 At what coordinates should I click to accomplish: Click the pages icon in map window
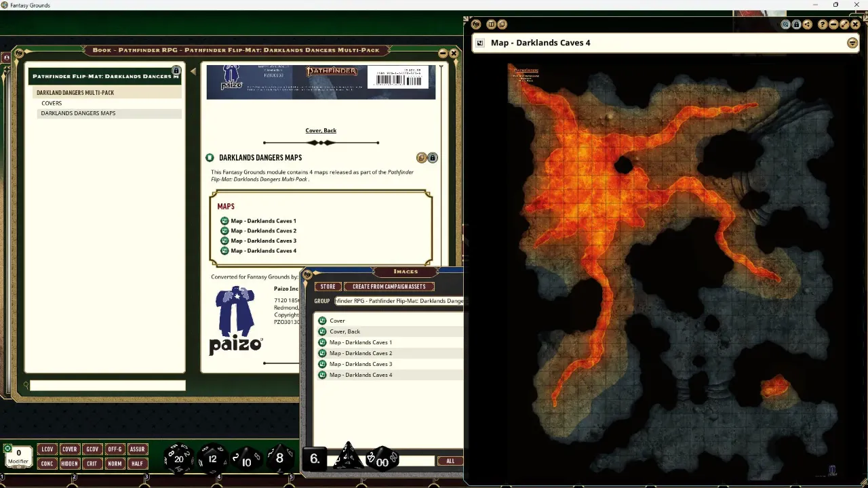click(x=502, y=24)
